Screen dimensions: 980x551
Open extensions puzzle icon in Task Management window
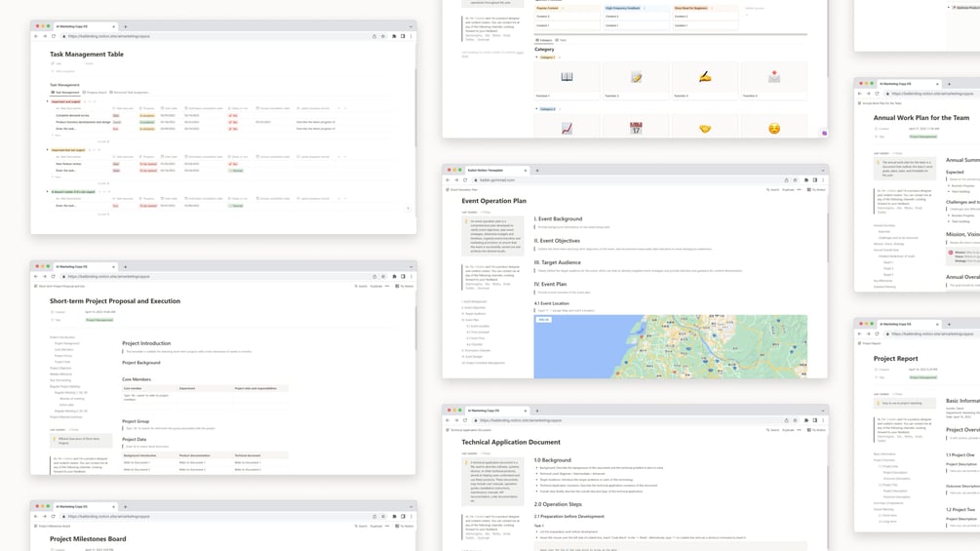click(x=394, y=36)
